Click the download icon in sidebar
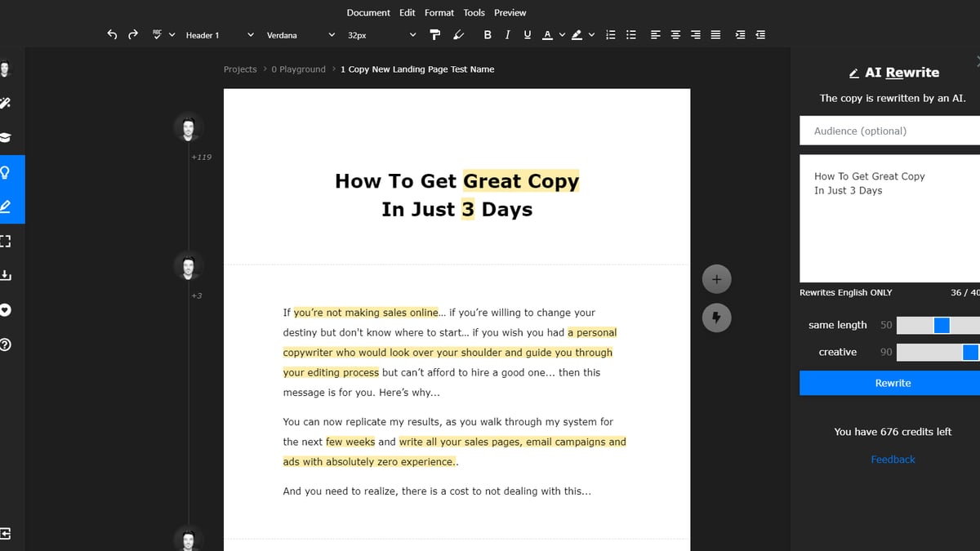The image size is (980, 551). [5, 276]
